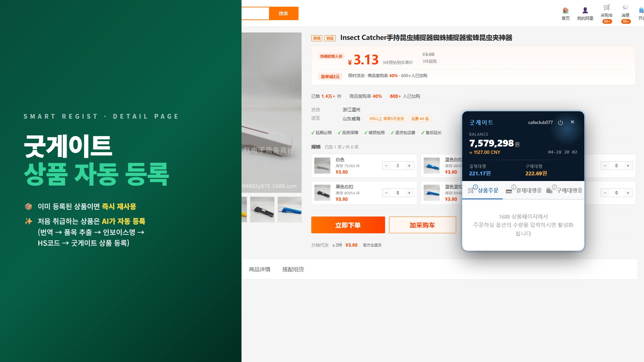Select the black catcher thumbnail image
644x362 pixels.
(262, 209)
